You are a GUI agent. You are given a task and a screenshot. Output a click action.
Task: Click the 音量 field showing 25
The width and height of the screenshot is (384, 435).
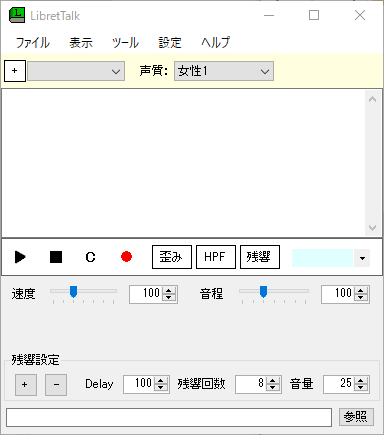pos(339,384)
